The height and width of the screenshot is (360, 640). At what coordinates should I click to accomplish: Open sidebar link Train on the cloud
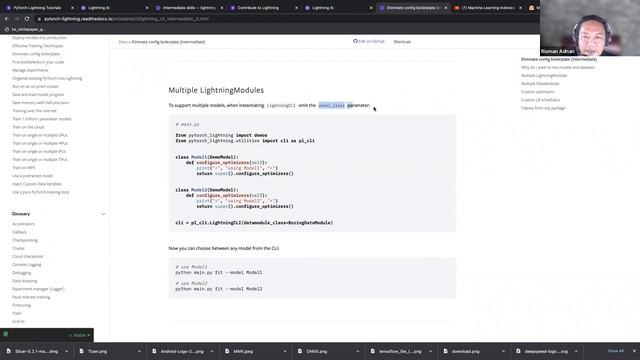(x=28, y=127)
